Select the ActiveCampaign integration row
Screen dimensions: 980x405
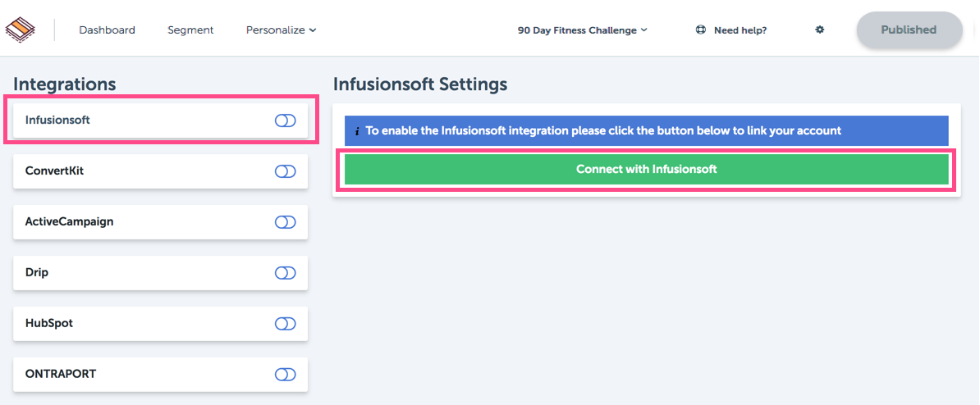161,222
